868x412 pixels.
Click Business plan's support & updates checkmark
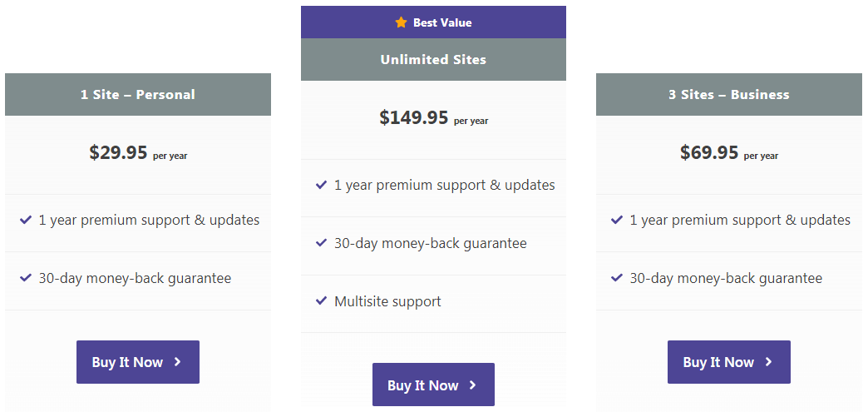pos(617,220)
